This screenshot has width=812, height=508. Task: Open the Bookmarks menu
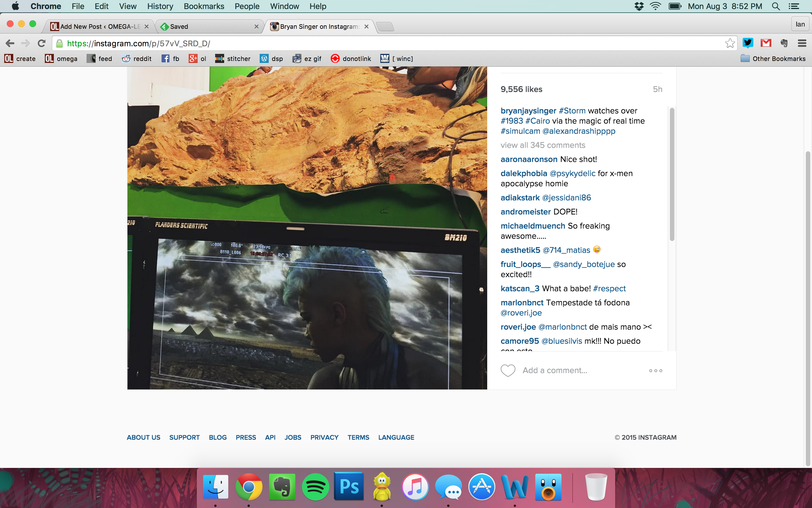(x=204, y=6)
